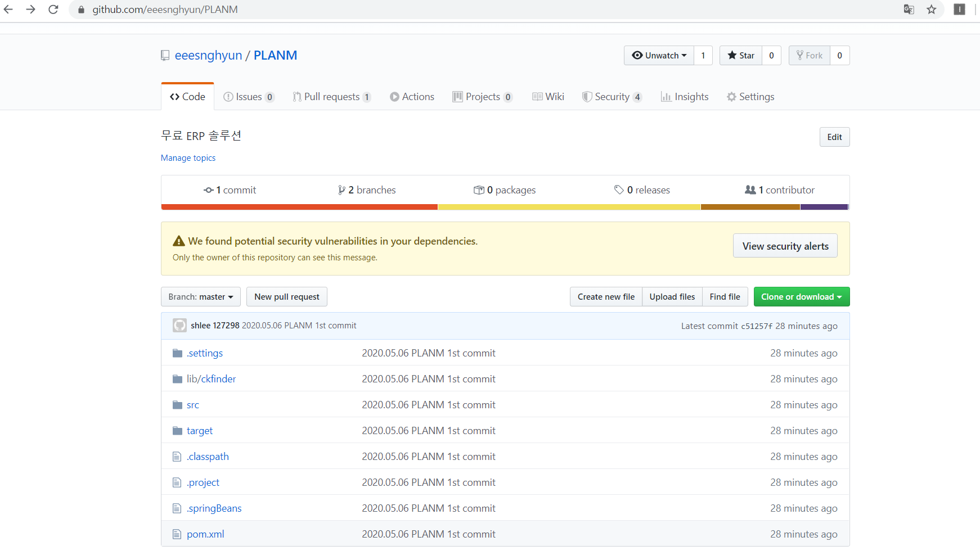Click Upload files button
This screenshot has width=980, height=555.
pos(672,297)
